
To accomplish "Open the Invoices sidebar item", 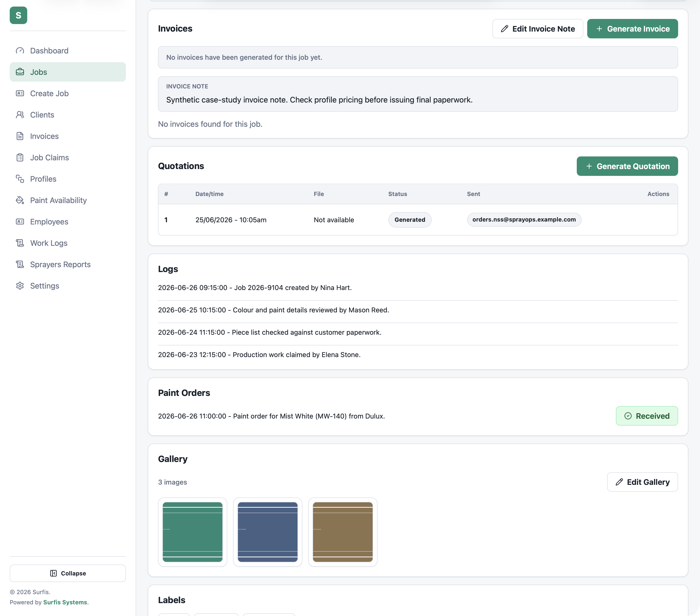I will [68, 136].
